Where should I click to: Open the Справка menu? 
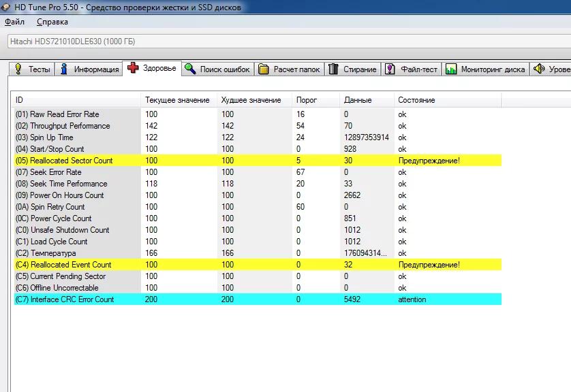tap(52, 21)
